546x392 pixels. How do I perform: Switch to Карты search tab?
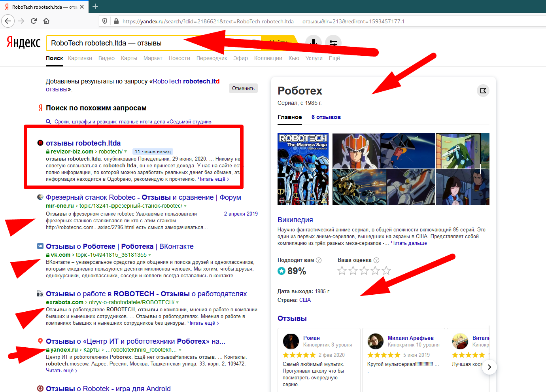pyautogui.click(x=129, y=58)
